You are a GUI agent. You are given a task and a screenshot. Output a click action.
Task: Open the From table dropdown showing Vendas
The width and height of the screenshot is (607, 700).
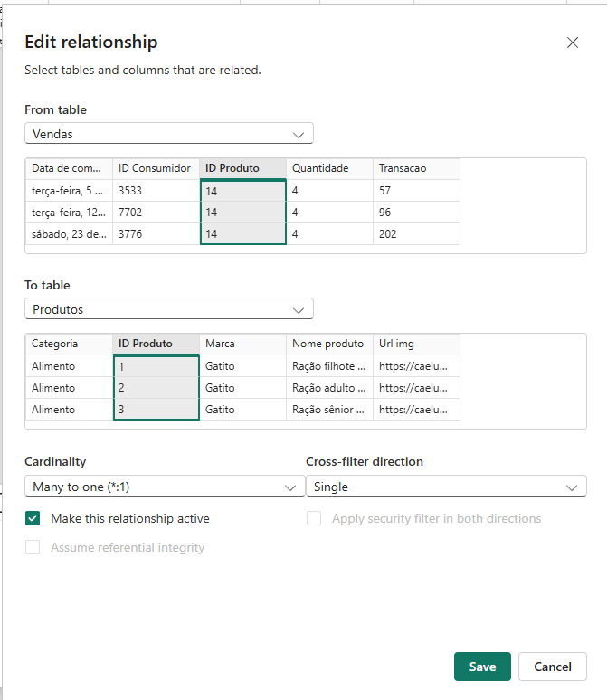coord(169,134)
